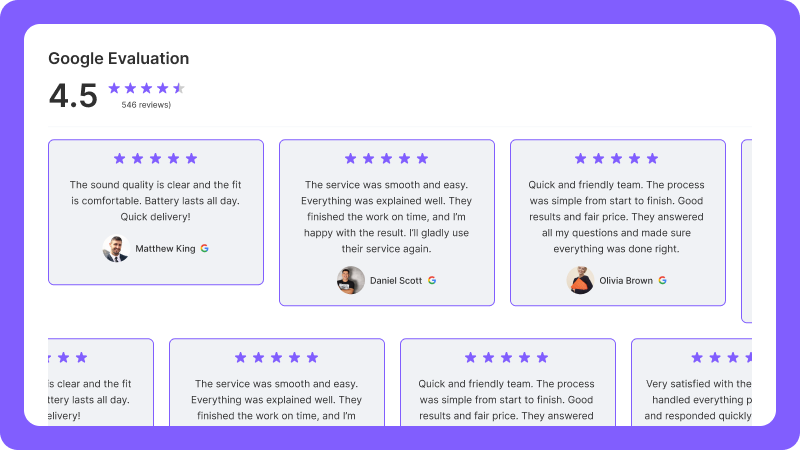Click the sound quality review text
Screen dimensions: 800x450
tap(156, 200)
